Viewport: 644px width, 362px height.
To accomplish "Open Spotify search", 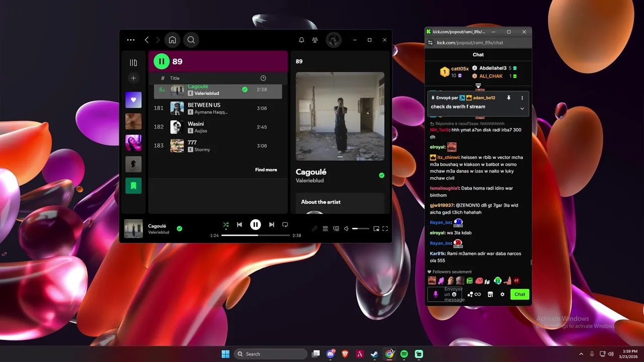I will (191, 40).
